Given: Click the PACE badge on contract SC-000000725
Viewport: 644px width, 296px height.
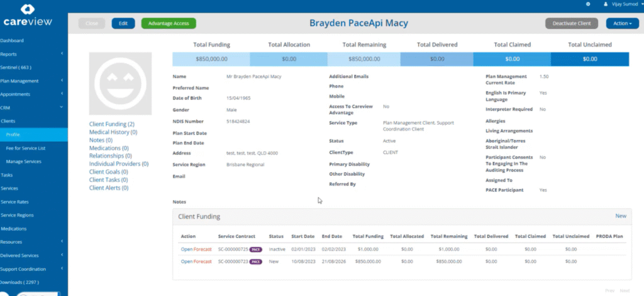Looking at the screenshot, I should pos(255,249).
